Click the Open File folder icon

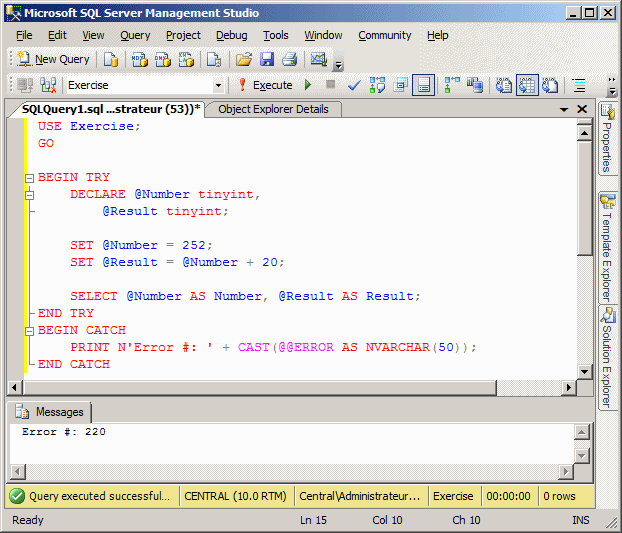click(x=244, y=59)
